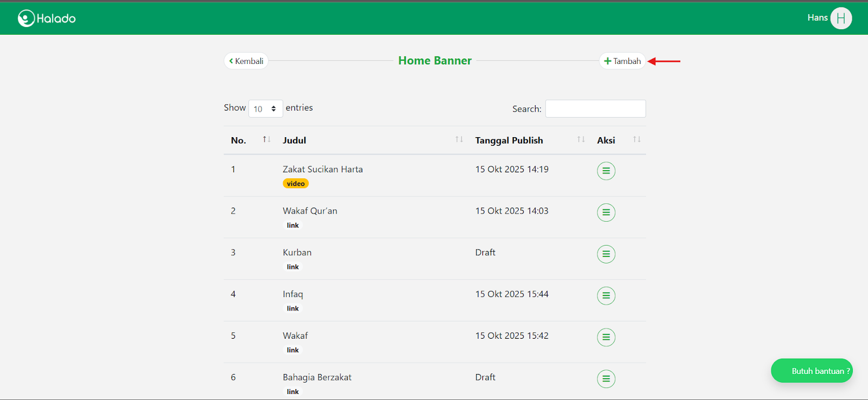Focus the Search input field
The image size is (868, 400).
pos(595,109)
